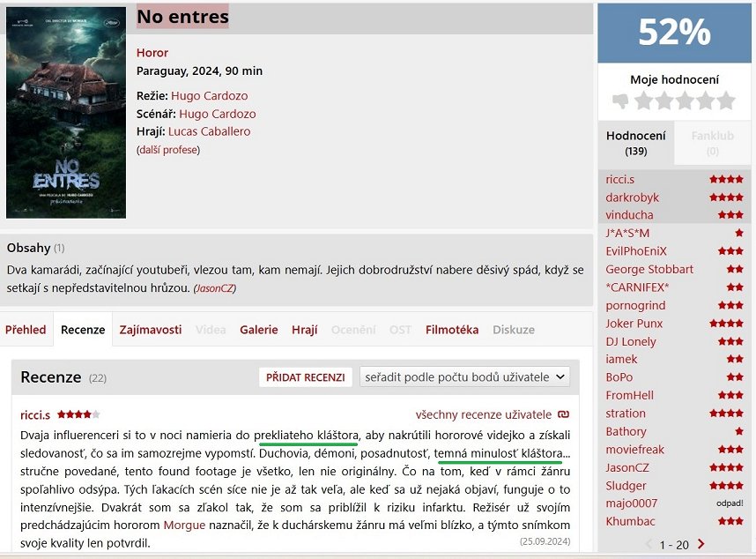Set my rating to three stars
Viewport: 756px width, 559px height.
coord(685,101)
